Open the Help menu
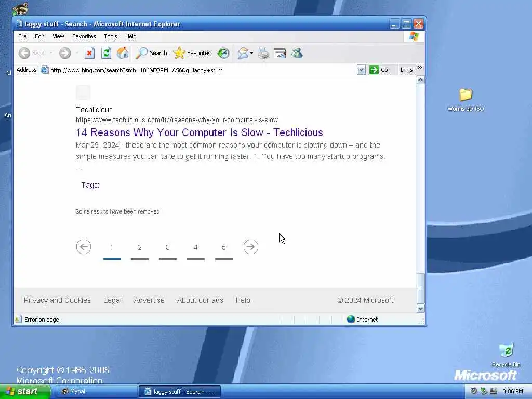 (x=130, y=36)
